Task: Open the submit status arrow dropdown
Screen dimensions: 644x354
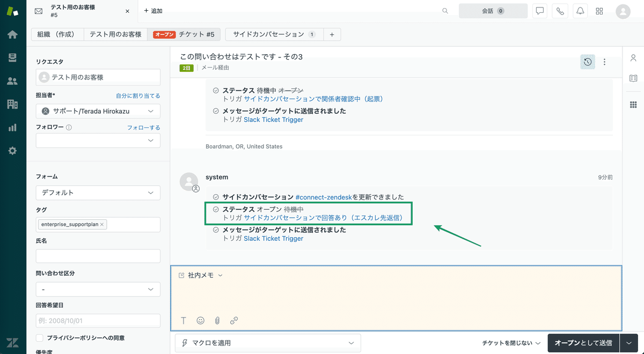Action: click(629, 343)
